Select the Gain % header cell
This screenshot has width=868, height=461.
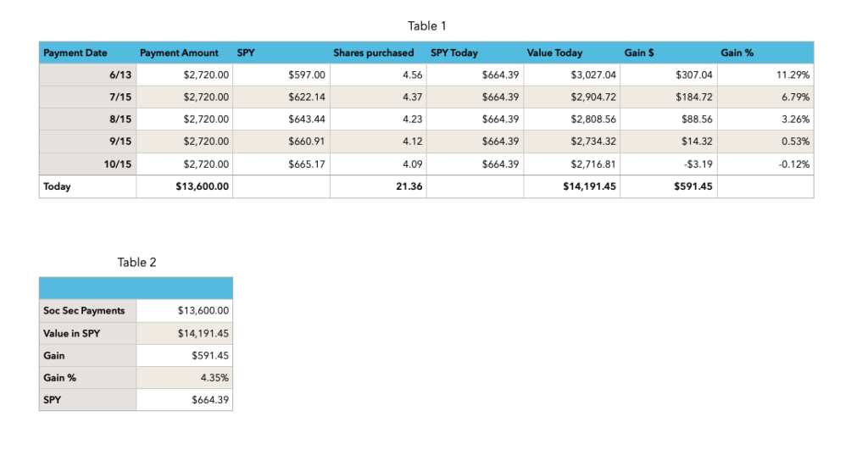click(737, 53)
